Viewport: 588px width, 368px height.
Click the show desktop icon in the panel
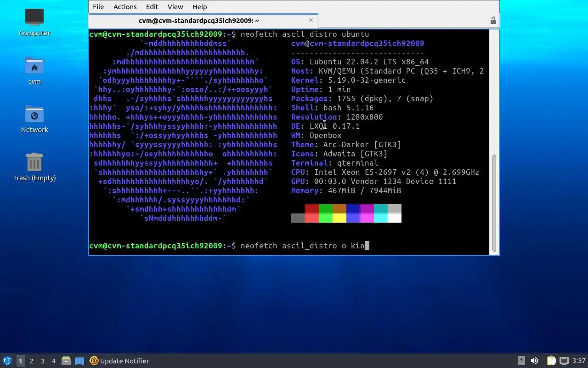(79, 361)
